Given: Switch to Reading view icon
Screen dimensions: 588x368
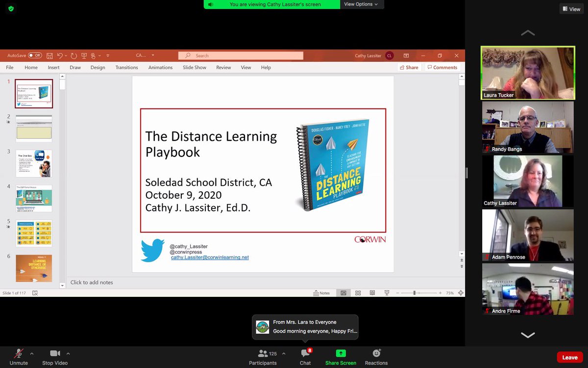Looking at the screenshot, I should point(373,292).
